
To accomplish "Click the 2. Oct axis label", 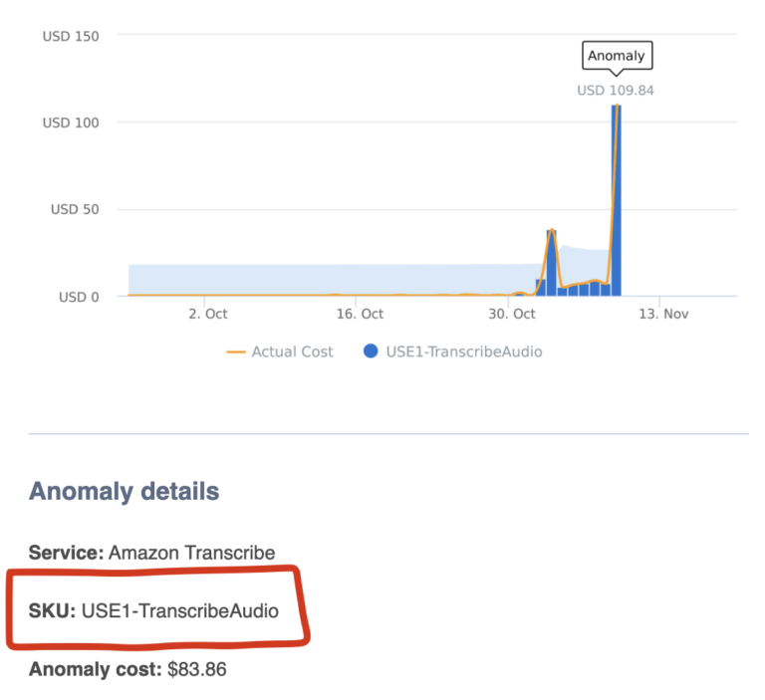I will click(x=208, y=314).
